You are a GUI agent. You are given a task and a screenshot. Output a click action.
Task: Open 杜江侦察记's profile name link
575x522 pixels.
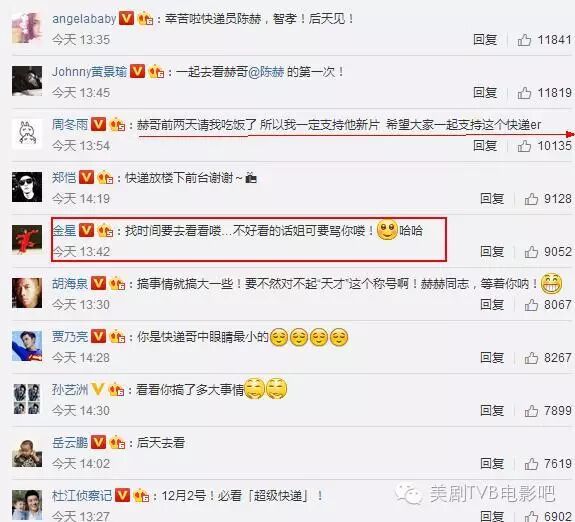[x=82, y=496]
